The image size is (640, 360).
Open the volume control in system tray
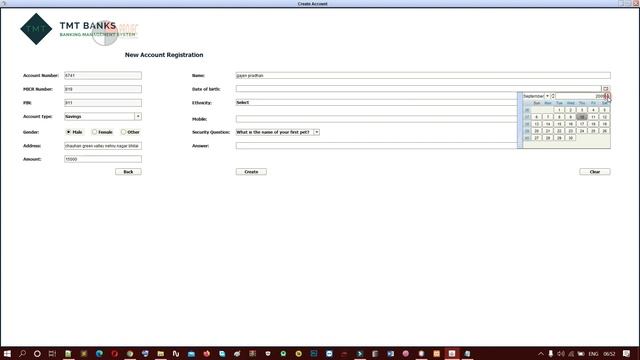click(x=561, y=353)
